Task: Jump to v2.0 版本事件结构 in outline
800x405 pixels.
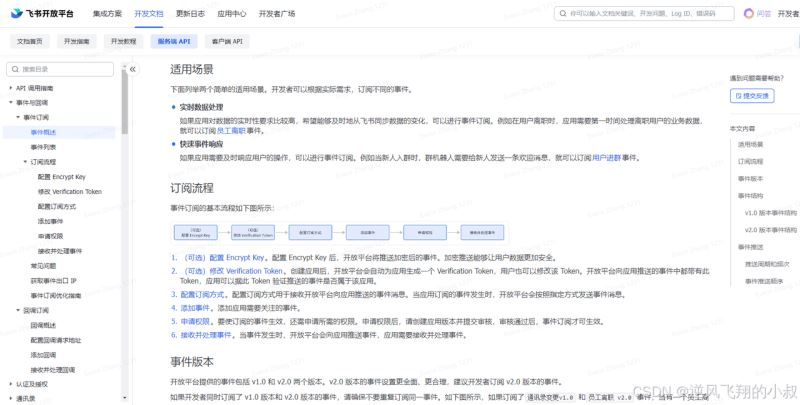Action: click(770, 230)
